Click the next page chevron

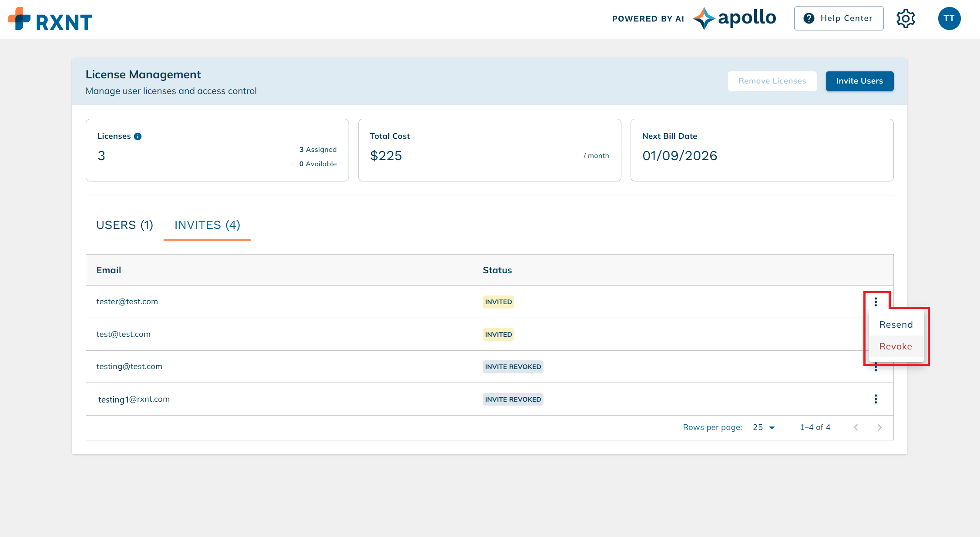880,427
